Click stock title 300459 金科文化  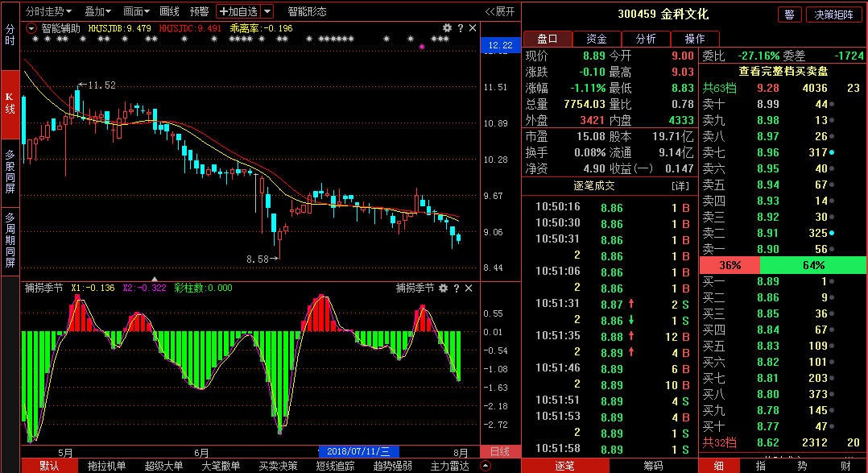click(x=663, y=15)
